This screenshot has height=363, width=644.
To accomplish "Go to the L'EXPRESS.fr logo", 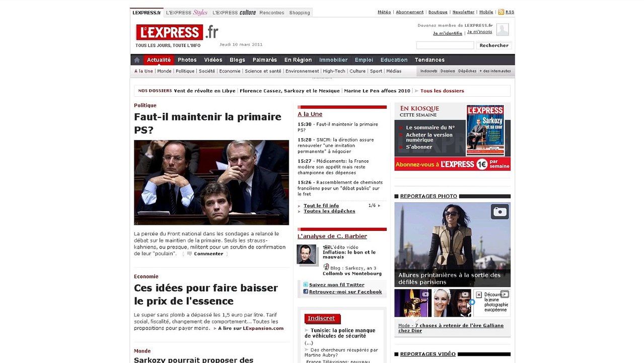I will click(x=177, y=32).
